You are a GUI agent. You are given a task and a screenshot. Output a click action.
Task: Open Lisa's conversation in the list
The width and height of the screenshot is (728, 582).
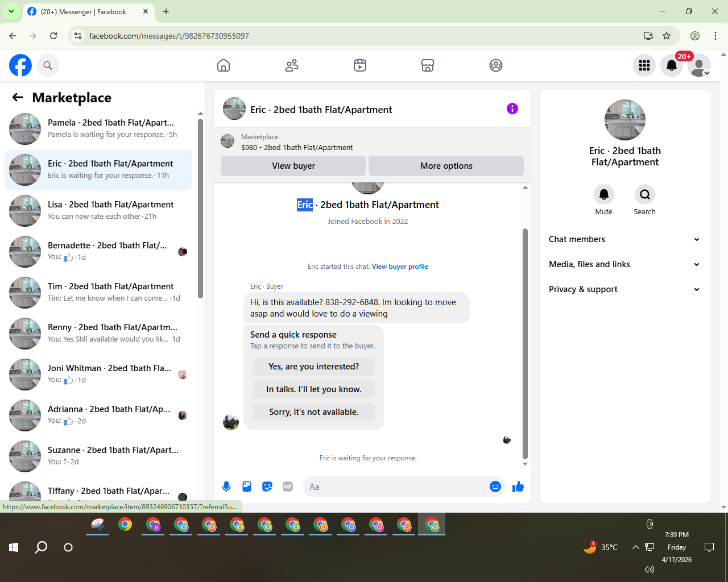(98, 211)
